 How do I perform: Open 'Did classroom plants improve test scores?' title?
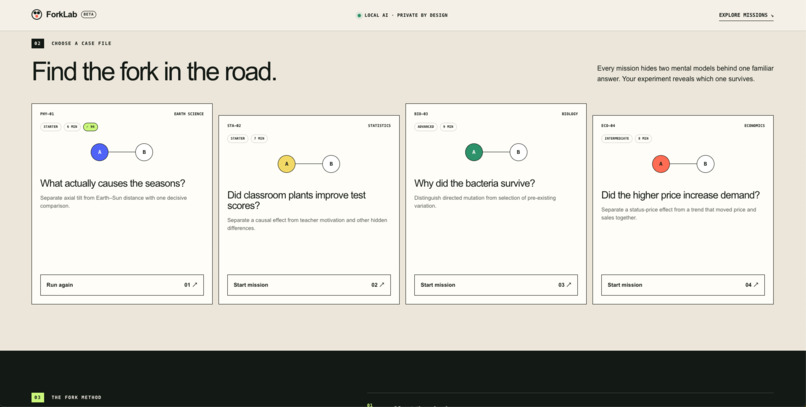coord(297,200)
